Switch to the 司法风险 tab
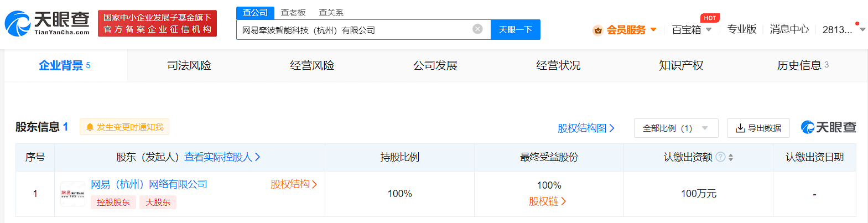Viewport: 868px width, 223px height. tap(189, 65)
